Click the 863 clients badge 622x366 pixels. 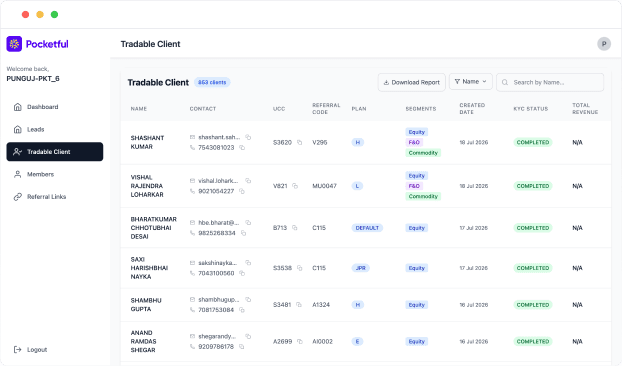click(x=212, y=82)
